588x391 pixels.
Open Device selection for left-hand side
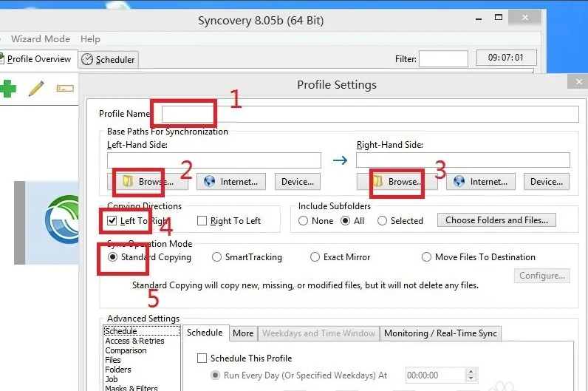tap(298, 182)
